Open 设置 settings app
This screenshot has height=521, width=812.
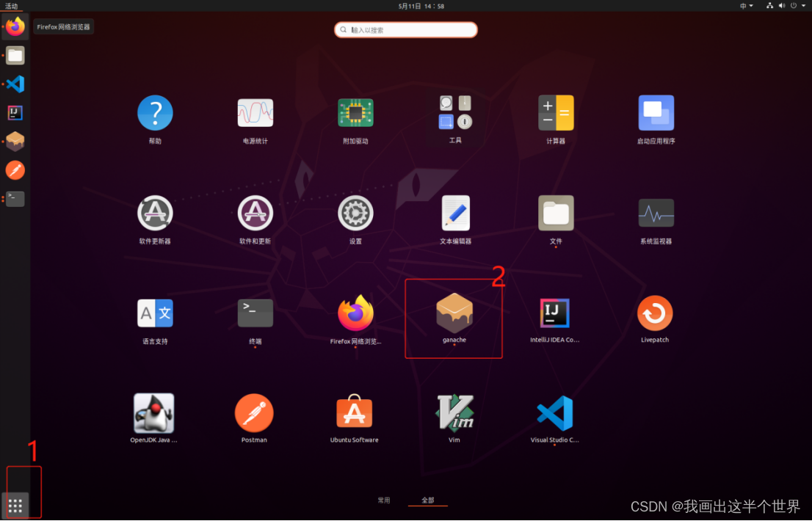[x=355, y=213]
